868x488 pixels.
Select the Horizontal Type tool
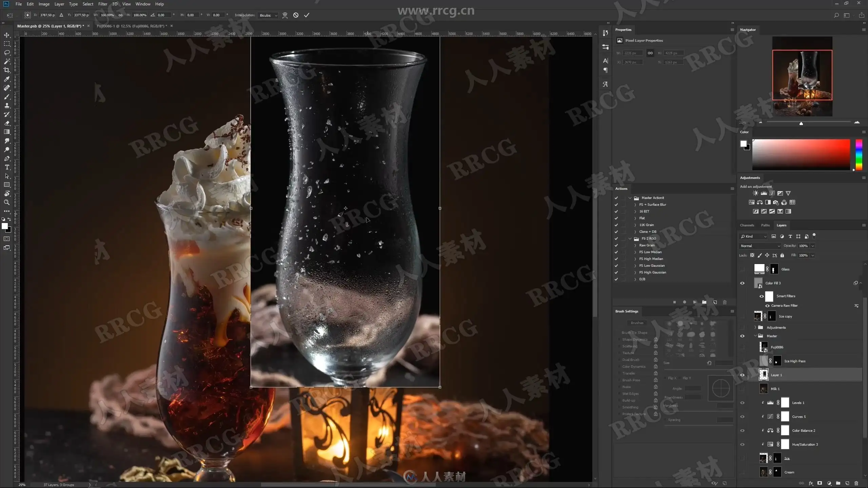point(7,167)
